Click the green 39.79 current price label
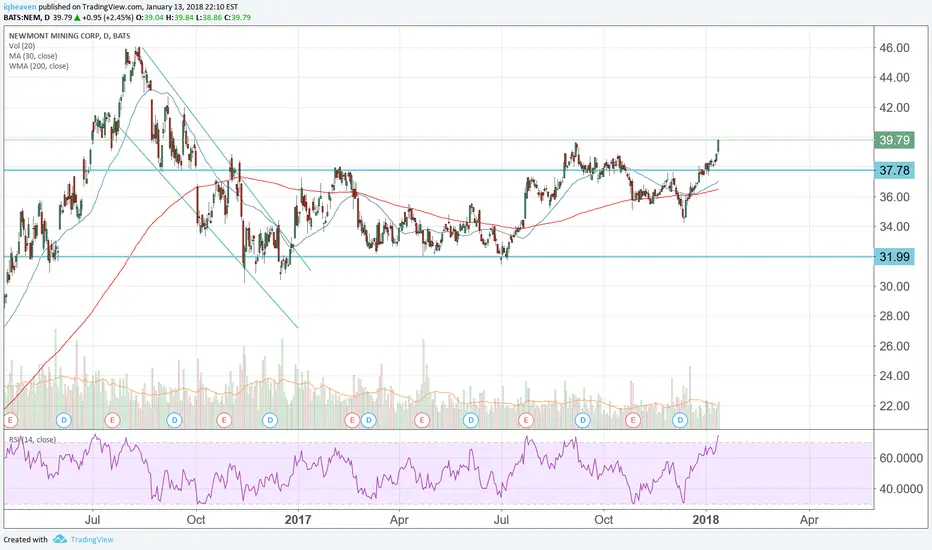 point(895,140)
